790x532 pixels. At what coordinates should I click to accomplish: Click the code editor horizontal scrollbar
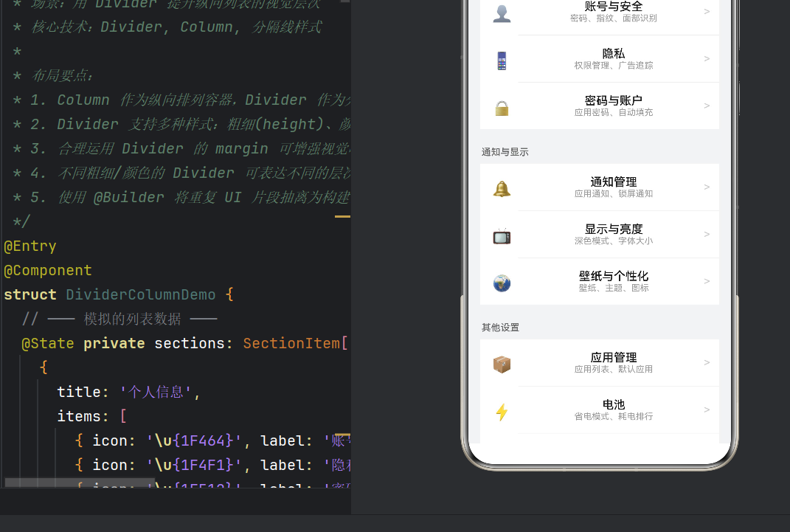(80, 483)
